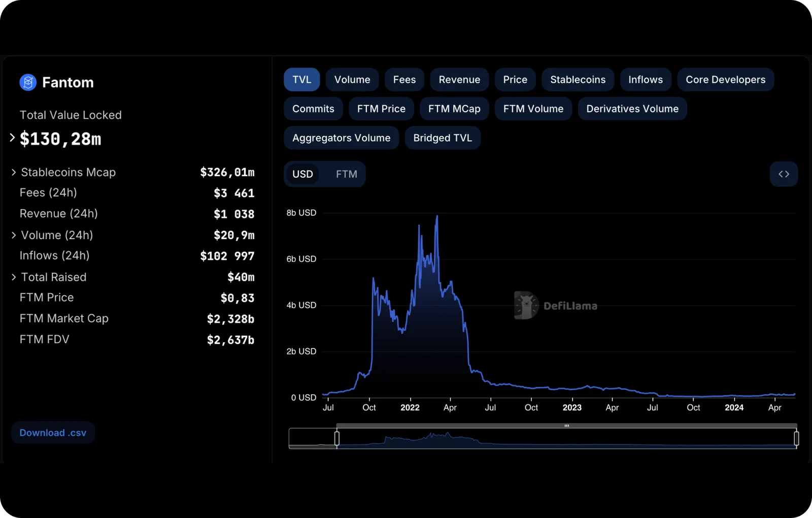Viewport: 812px width, 518px height.
Task: Enable the Price chart series
Action: point(515,80)
